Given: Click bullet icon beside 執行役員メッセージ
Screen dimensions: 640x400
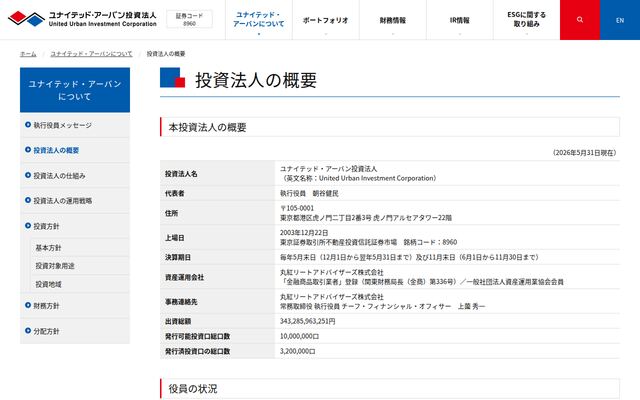Looking at the screenshot, I should coord(28,124).
